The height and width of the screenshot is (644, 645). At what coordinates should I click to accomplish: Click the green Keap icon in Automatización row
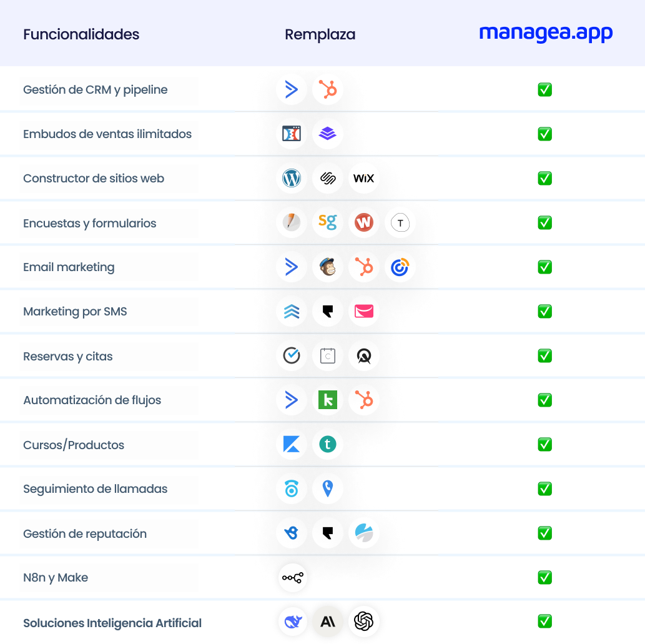327,400
